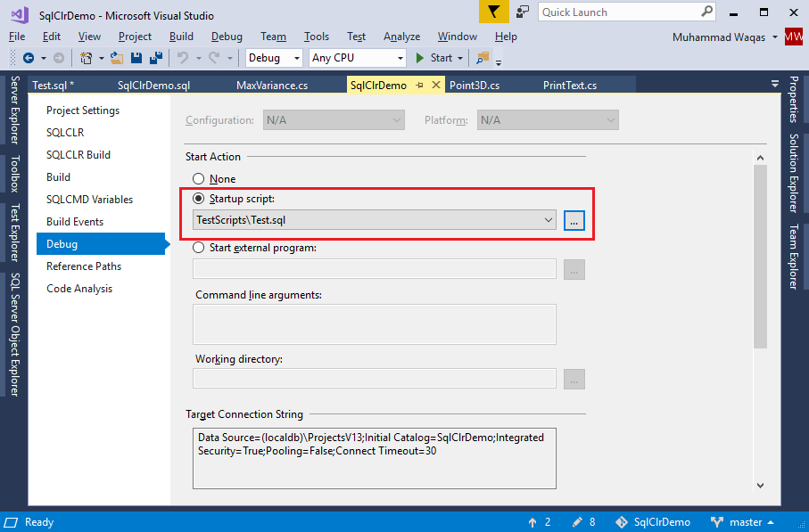Open the Server Explorer side panel
Viewport: 809px width, 532px height.
[14, 110]
